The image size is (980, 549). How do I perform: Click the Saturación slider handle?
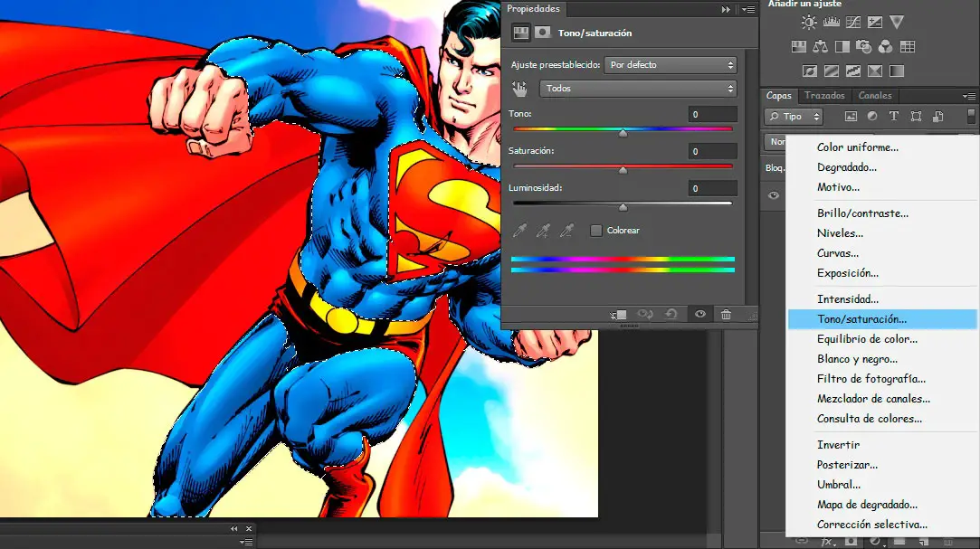pyautogui.click(x=623, y=169)
